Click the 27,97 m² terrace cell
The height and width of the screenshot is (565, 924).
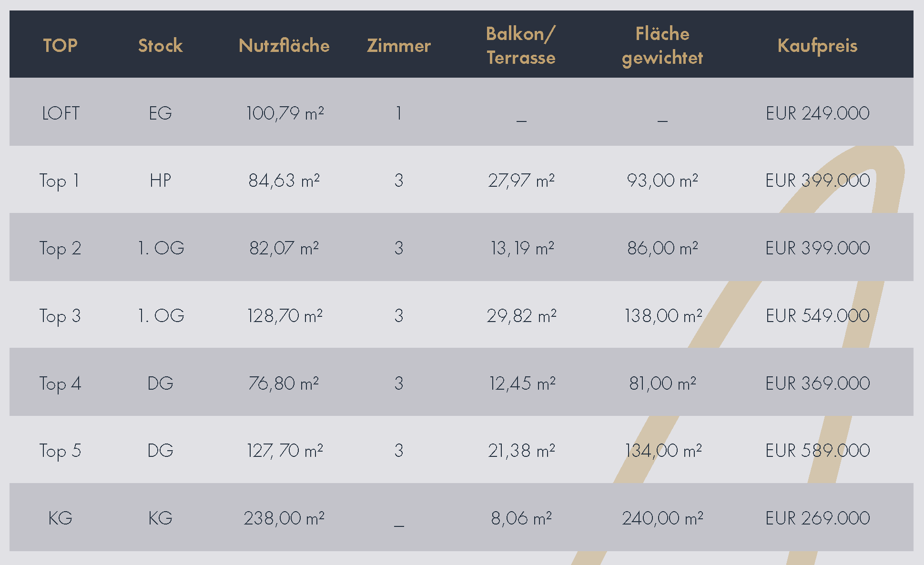pyautogui.click(x=521, y=181)
